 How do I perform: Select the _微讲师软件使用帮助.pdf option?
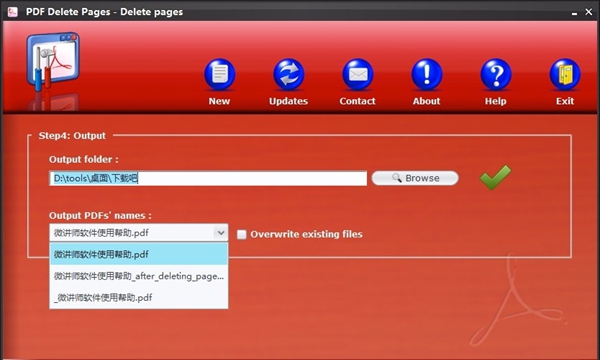(139, 297)
